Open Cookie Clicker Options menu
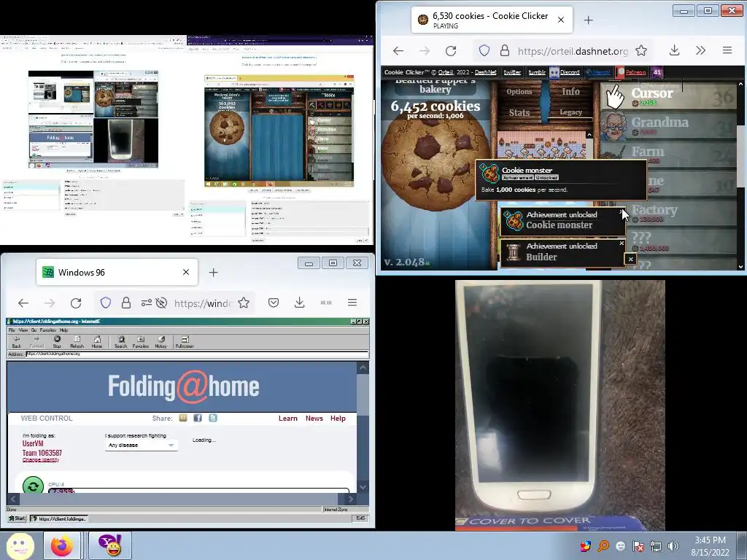The width and height of the screenshot is (747, 560). (x=519, y=91)
